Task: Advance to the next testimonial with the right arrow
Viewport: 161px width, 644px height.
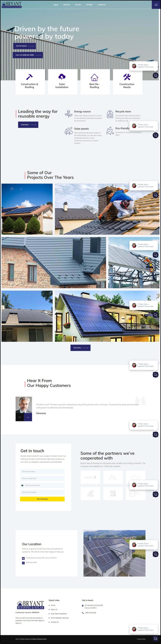Action: [x=28, y=417]
